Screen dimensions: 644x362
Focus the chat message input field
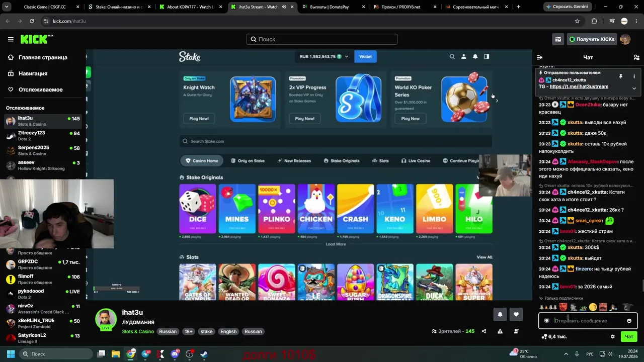(588, 321)
